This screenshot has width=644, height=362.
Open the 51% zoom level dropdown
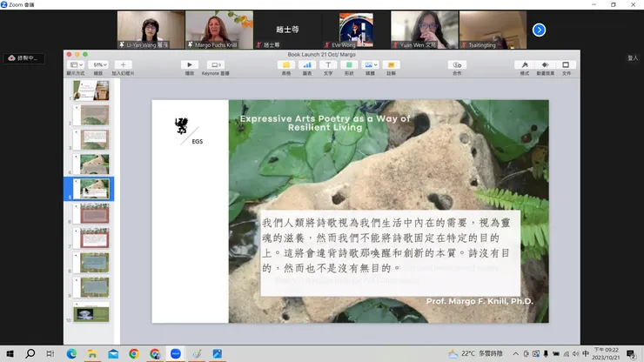click(x=99, y=65)
